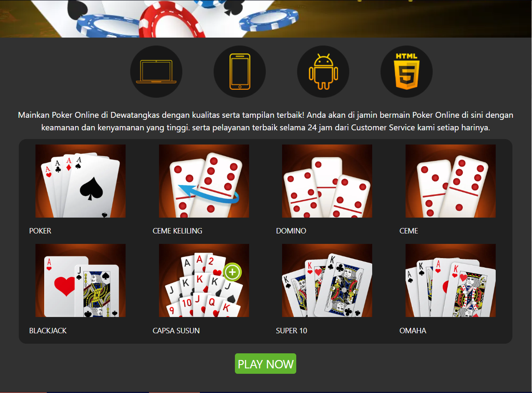The width and height of the screenshot is (532, 393).
Task: Click the smartphone platform icon
Action: coord(240,71)
